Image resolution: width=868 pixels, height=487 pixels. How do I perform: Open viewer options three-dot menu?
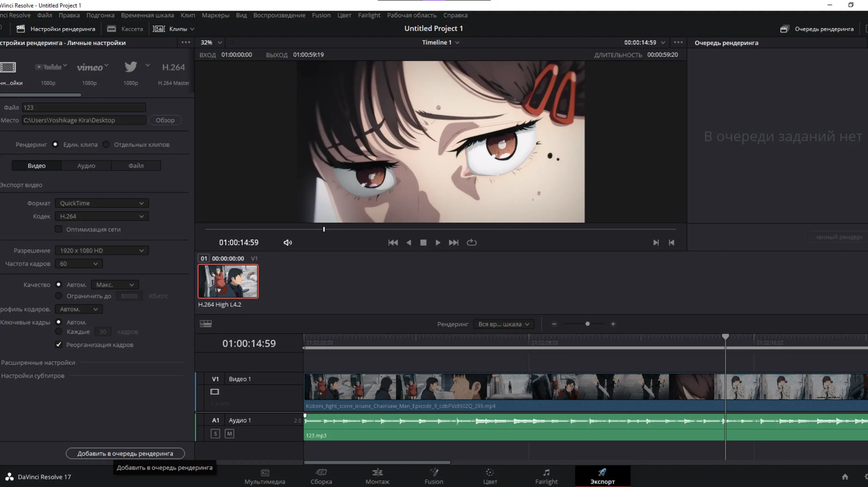point(678,42)
